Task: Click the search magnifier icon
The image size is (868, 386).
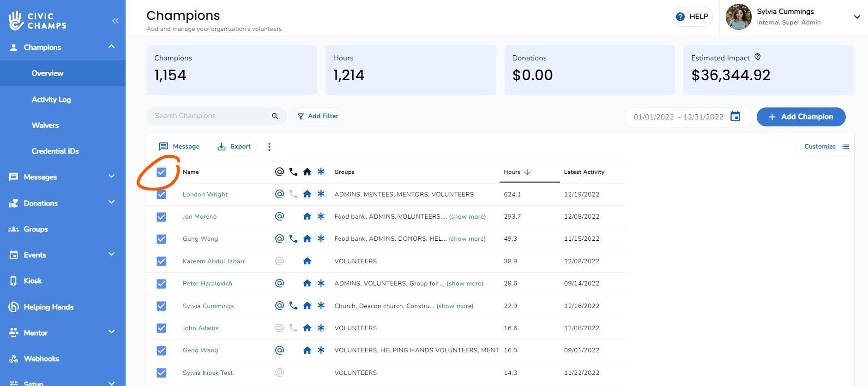Action: coord(275,116)
